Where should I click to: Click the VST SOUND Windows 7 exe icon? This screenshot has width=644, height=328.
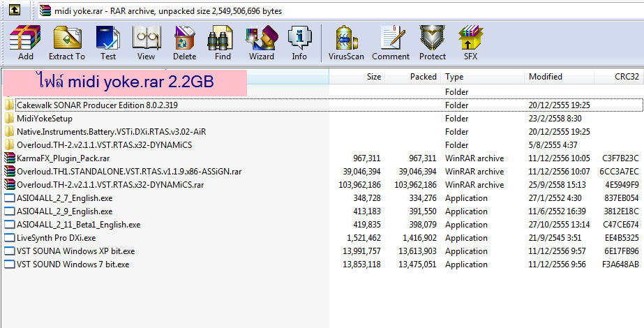click(9, 264)
